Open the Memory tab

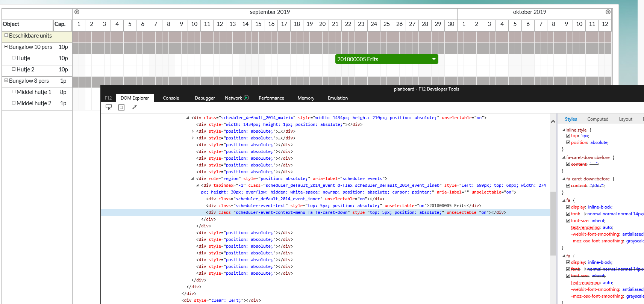(x=306, y=98)
